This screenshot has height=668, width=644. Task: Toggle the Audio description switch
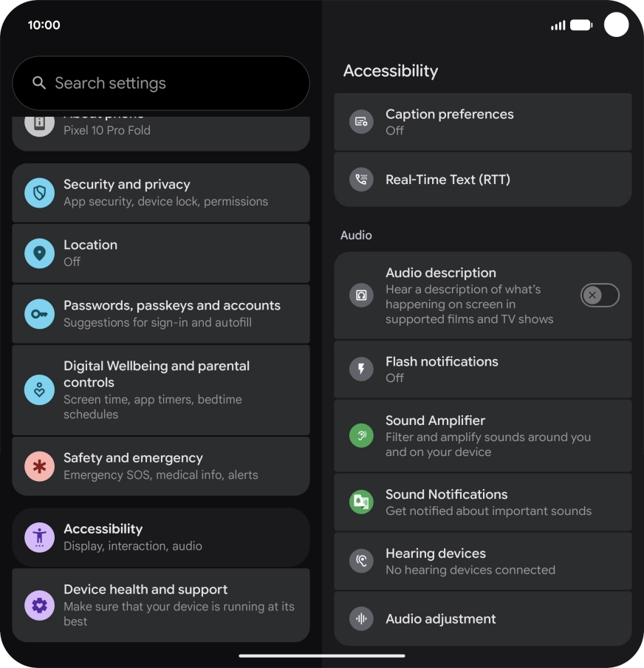coord(600,296)
